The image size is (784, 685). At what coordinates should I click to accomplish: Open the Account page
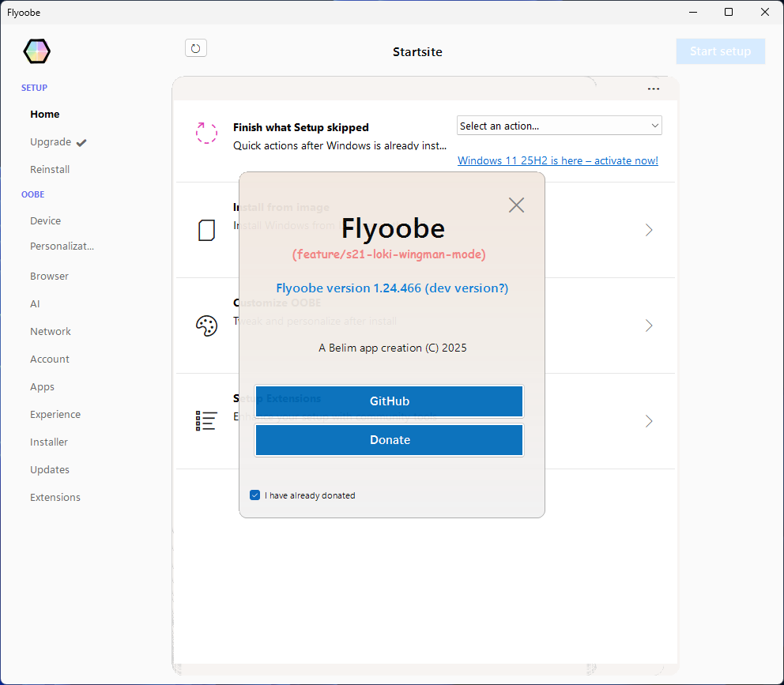(x=50, y=359)
